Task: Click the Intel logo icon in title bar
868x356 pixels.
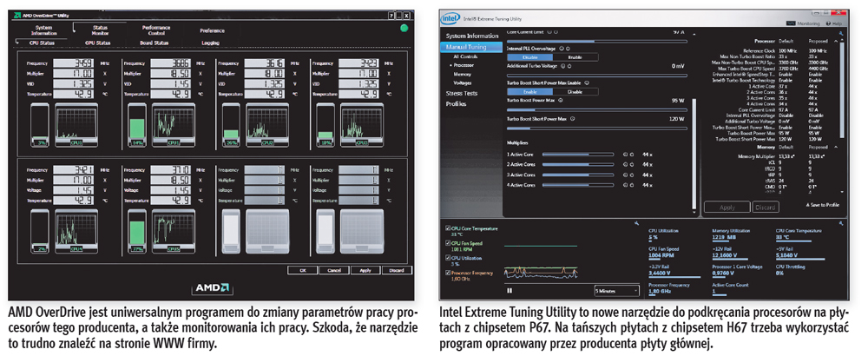Action: (x=450, y=16)
